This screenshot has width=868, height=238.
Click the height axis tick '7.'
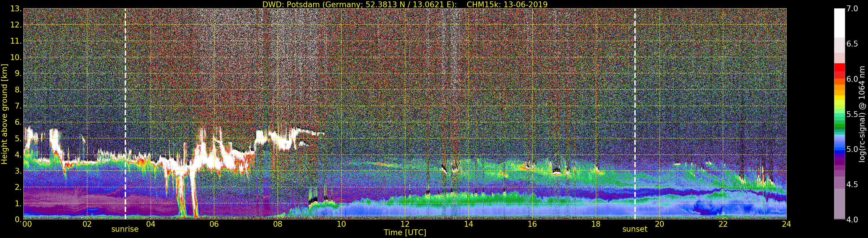click(x=18, y=106)
